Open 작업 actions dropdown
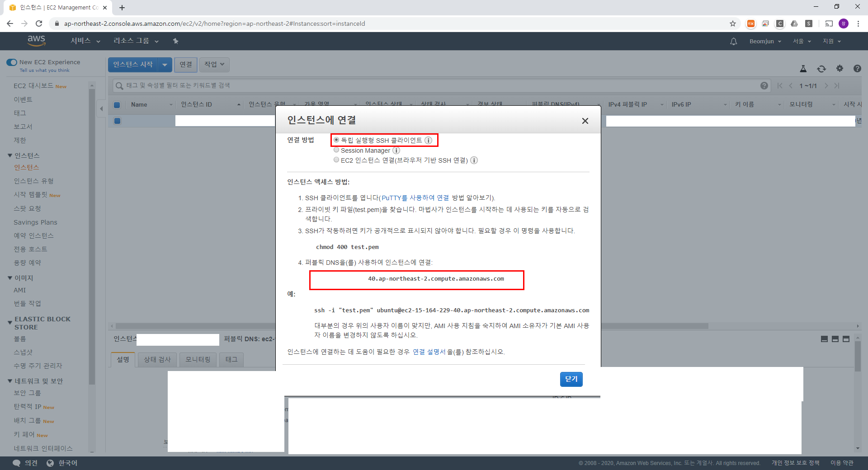Screen dimensions: 868x470 [x=214, y=65]
